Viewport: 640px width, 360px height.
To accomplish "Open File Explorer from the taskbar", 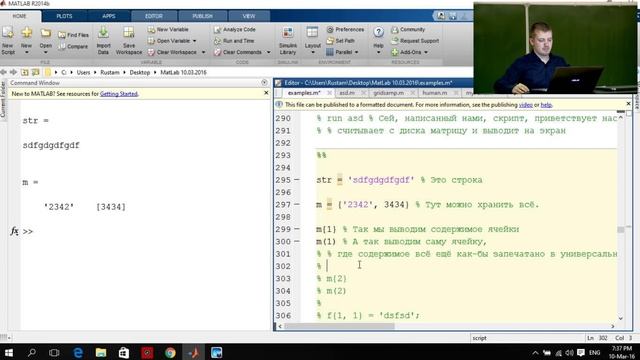I will click(101, 352).
